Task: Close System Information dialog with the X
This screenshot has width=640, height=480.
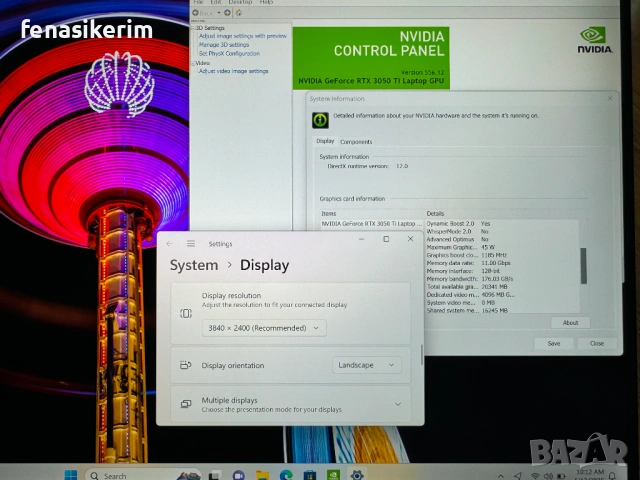Action: [x=610, y=98]
